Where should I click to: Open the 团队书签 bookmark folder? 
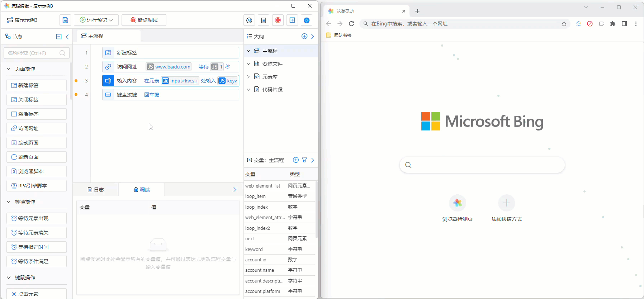[x=339, y=35]
